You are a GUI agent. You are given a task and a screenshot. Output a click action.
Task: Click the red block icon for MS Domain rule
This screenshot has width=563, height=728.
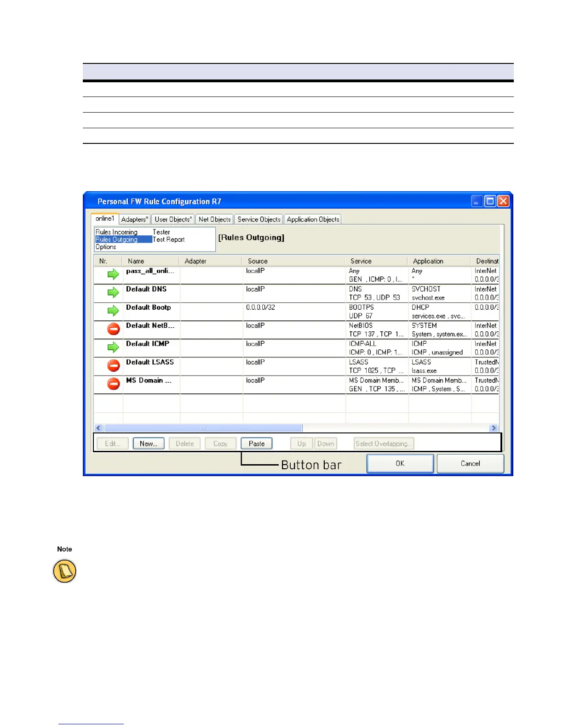tap(114, 384)
